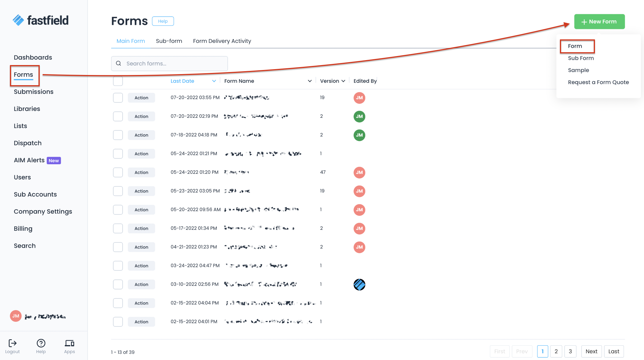The width and height of the screenshot is (644, 360).
Task: Click the fastfield logo
Action: click(41, 20)
